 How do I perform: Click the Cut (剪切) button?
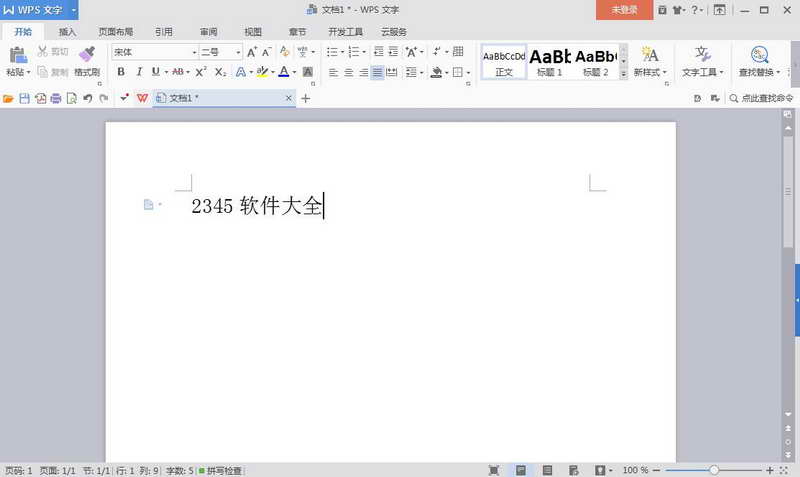(53, 52)
